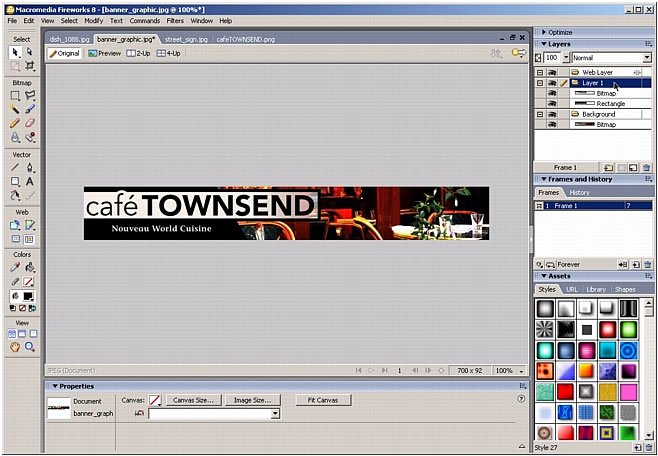The image size is (658, 456).
Task: Click the Fit Canvas button
Action: (x=323, y=401)
